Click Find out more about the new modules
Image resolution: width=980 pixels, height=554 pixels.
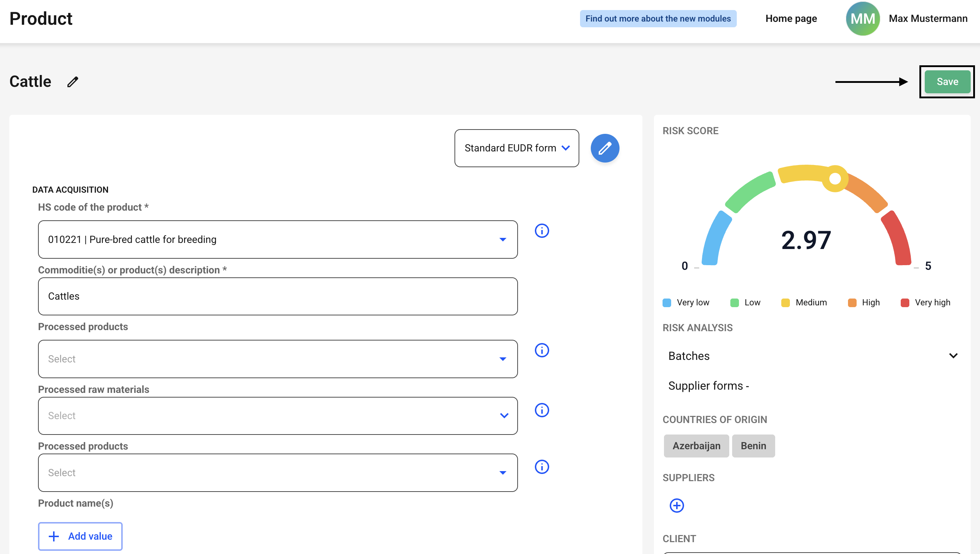(658, 19)
